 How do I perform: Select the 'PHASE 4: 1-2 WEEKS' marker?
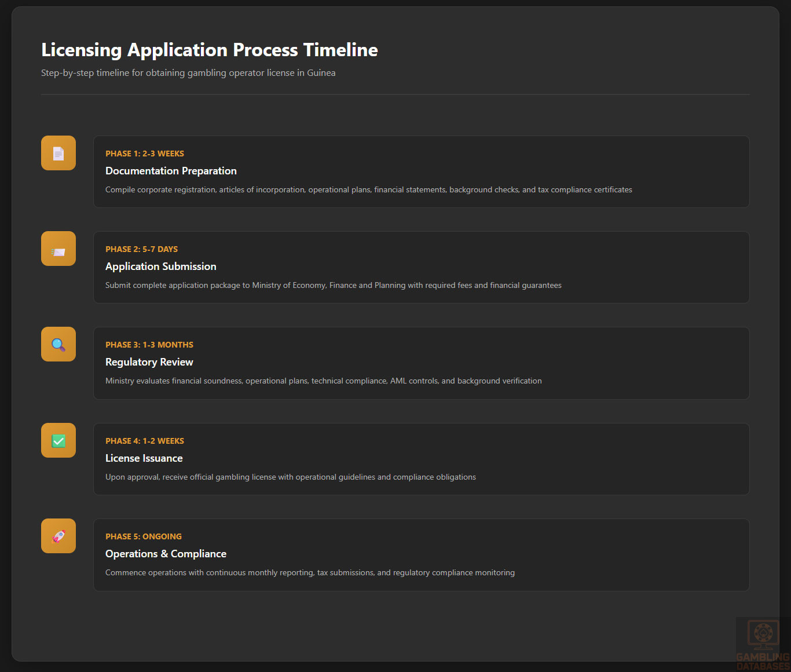[x=144, y=441]
